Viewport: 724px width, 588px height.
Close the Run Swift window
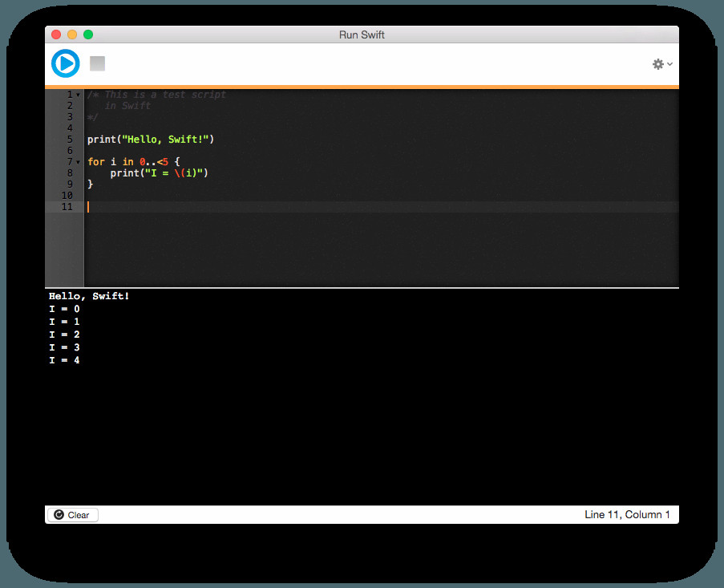click(56, 34)
